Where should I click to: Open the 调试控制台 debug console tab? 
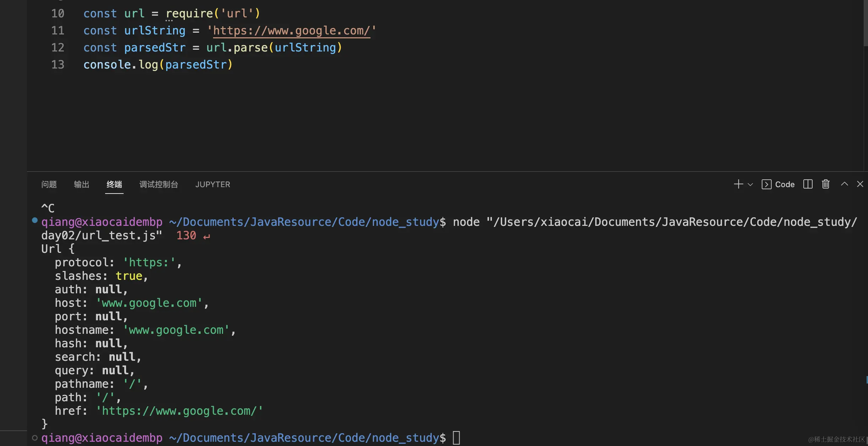[x=158, y=184]
